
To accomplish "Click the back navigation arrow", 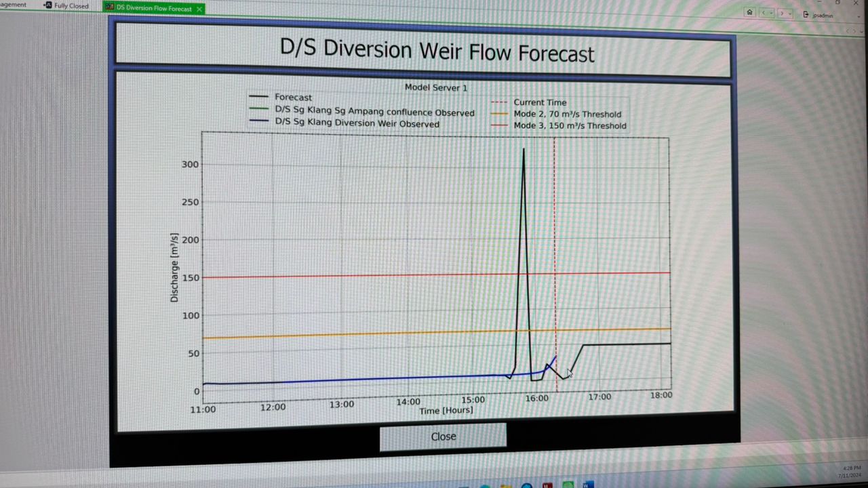I will [x=764, y=13].
